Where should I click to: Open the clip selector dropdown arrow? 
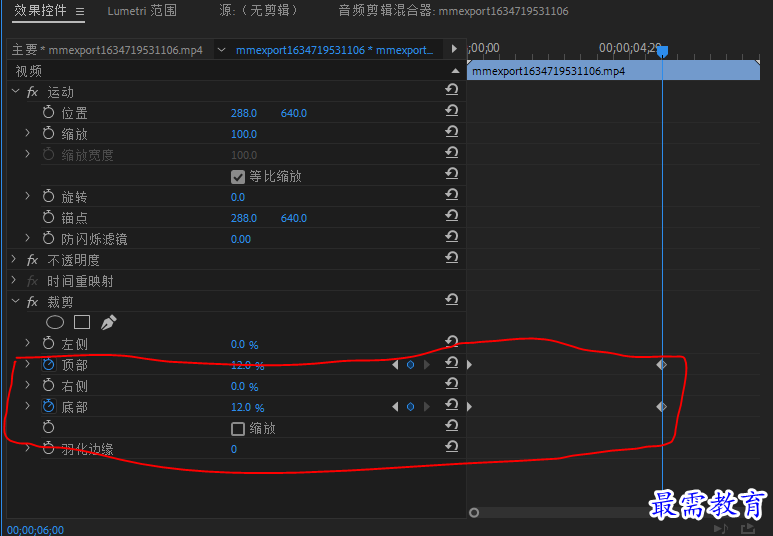click(x=221, y=50)
